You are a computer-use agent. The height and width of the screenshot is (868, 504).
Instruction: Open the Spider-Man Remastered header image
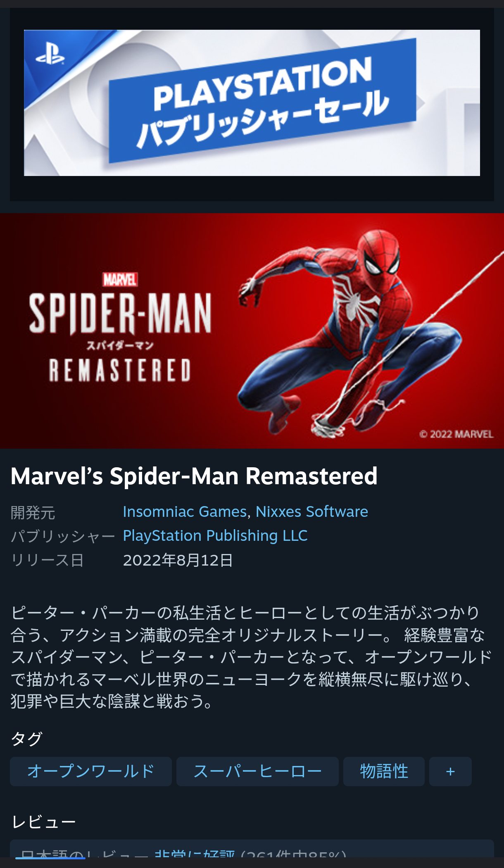(x=252, y=331)
